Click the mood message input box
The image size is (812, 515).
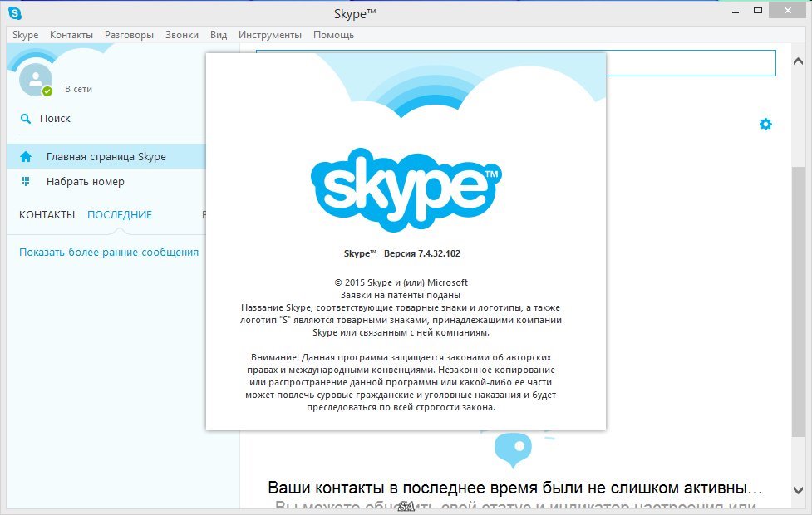pos(691,63)
